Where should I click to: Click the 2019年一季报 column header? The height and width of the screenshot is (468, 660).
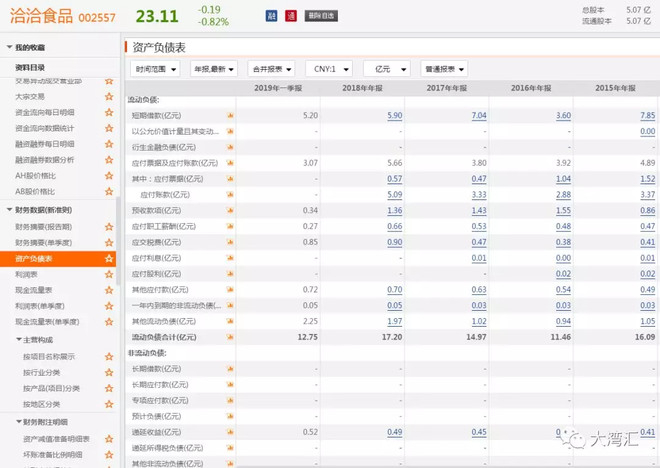click(x=278, y=88)
